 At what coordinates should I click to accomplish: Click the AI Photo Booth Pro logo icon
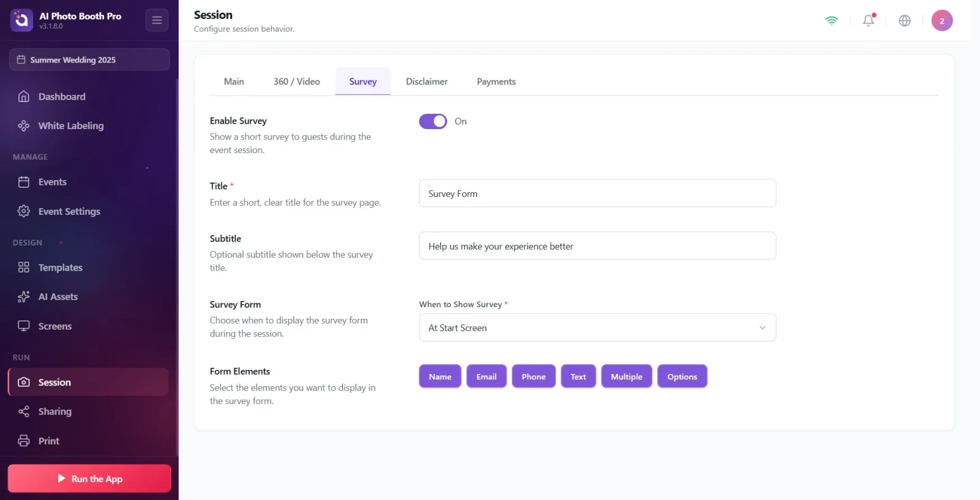21,20
